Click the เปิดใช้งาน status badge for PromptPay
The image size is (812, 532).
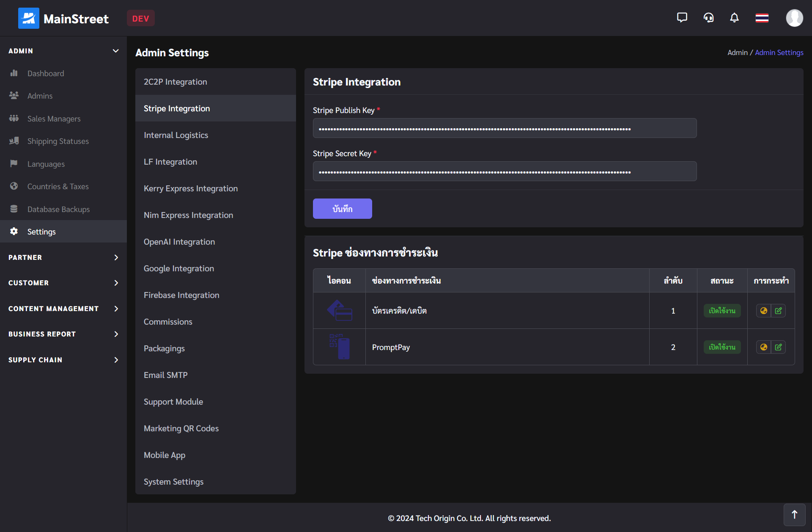point(722,347)
